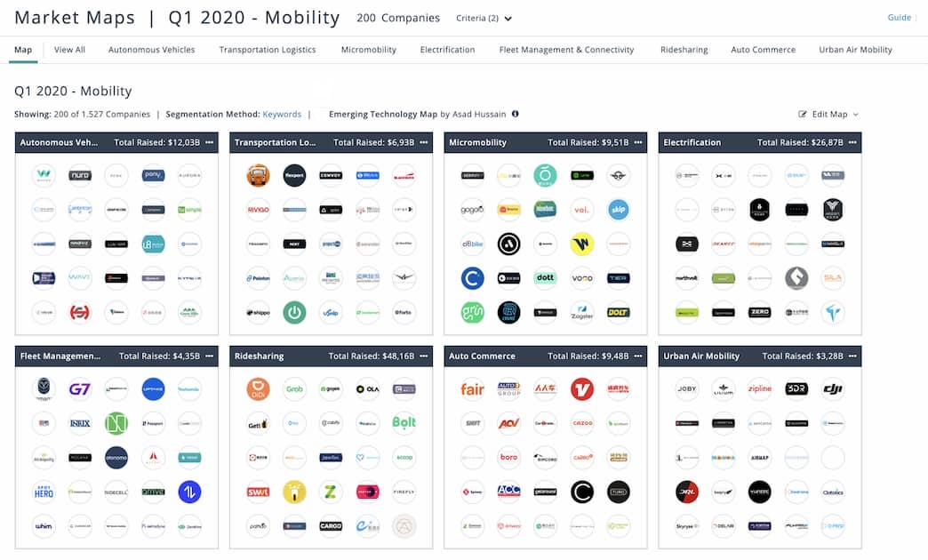
Task: Open the Transportation Logistics panel ellipsis menu
Action: 424,142
